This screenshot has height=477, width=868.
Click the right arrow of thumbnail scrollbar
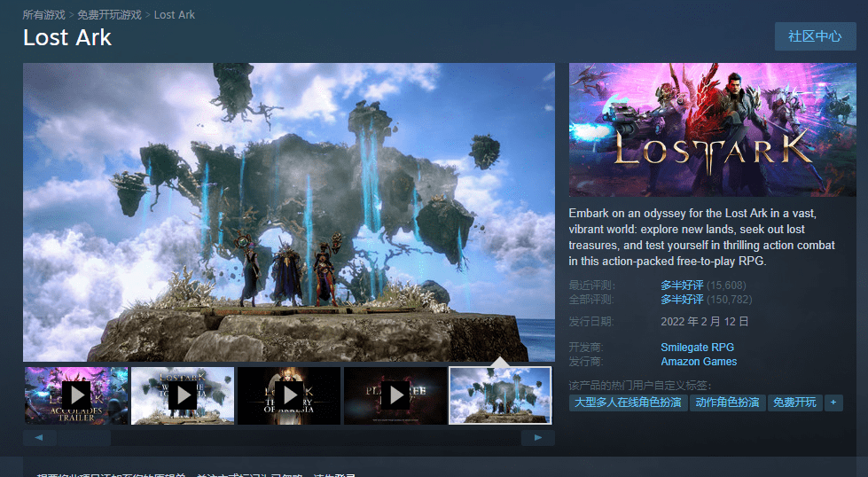(x=538, y=438)
